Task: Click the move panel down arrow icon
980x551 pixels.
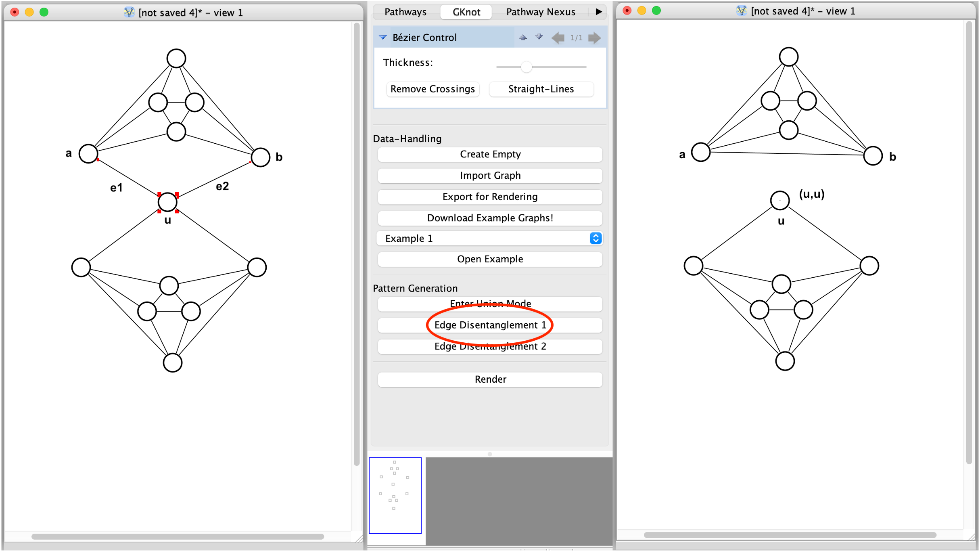Action: pyautogui.click(x=539, y=38)
